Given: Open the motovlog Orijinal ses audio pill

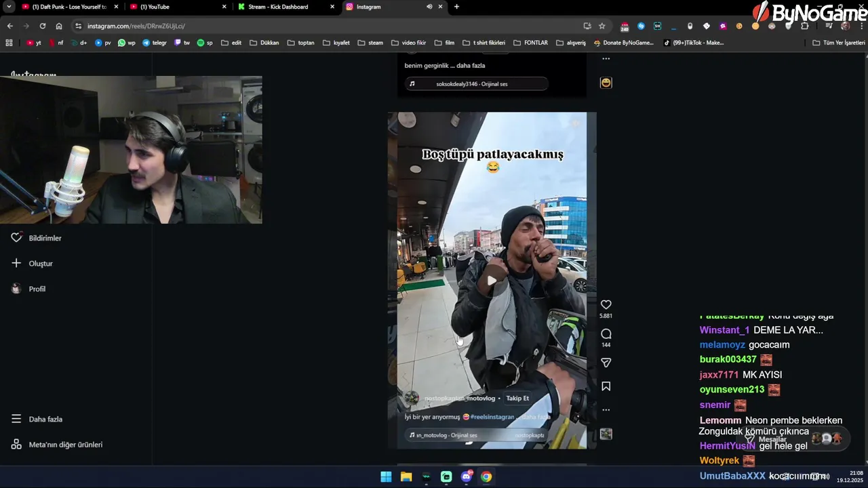Looking at the screenshot, I should 477,435.
